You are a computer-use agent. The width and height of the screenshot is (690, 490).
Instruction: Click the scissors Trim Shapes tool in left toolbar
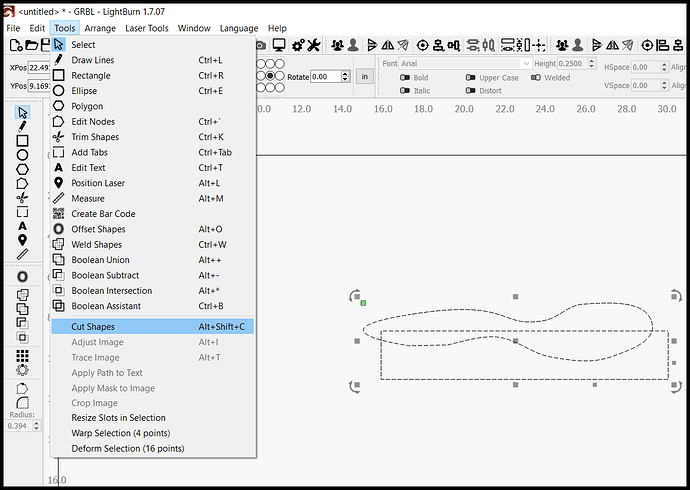[22, 197]
